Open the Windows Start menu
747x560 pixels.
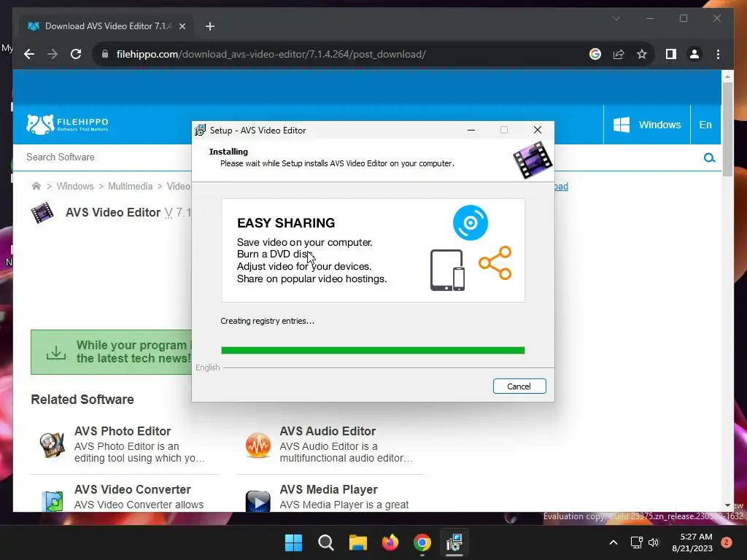[293, 542]
